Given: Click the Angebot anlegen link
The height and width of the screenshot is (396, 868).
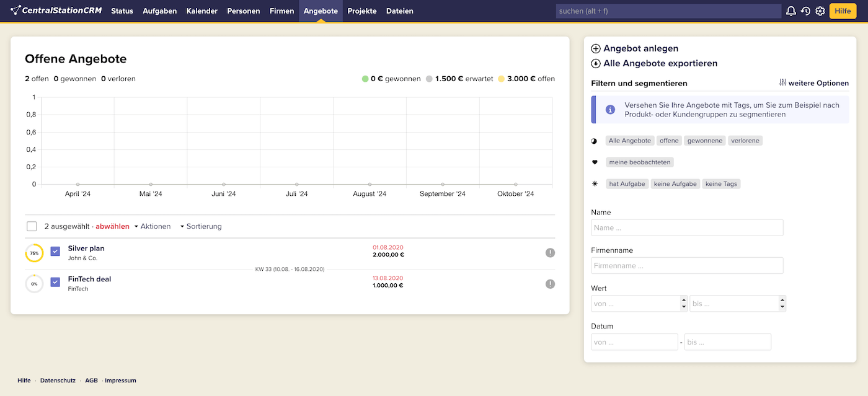Looking at the screenshot, I should (641, 48).
